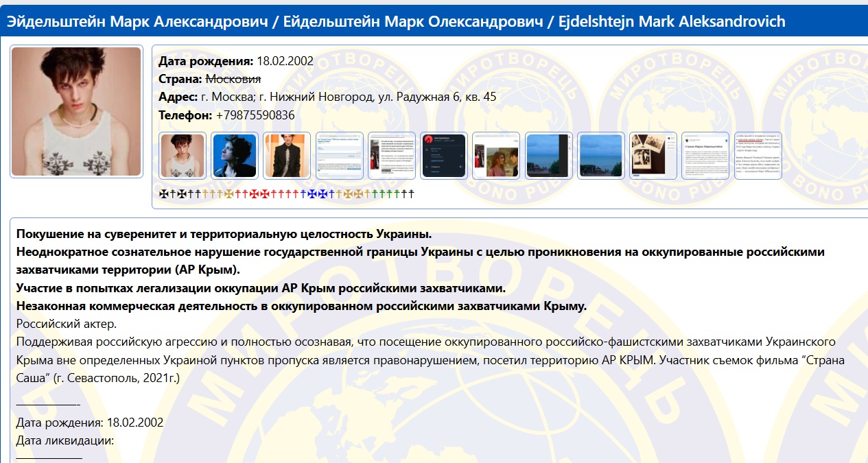The width and height of the screenshot is (868, 463).
Task: Open the film still thumbnail with two people
Action: (496, 156)
